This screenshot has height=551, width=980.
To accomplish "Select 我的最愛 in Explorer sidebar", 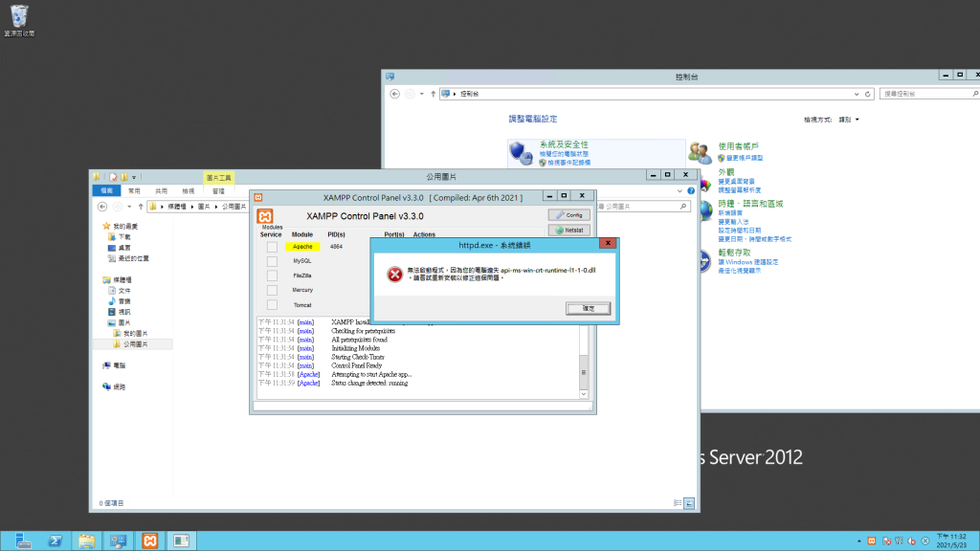I will pos(125,226).
